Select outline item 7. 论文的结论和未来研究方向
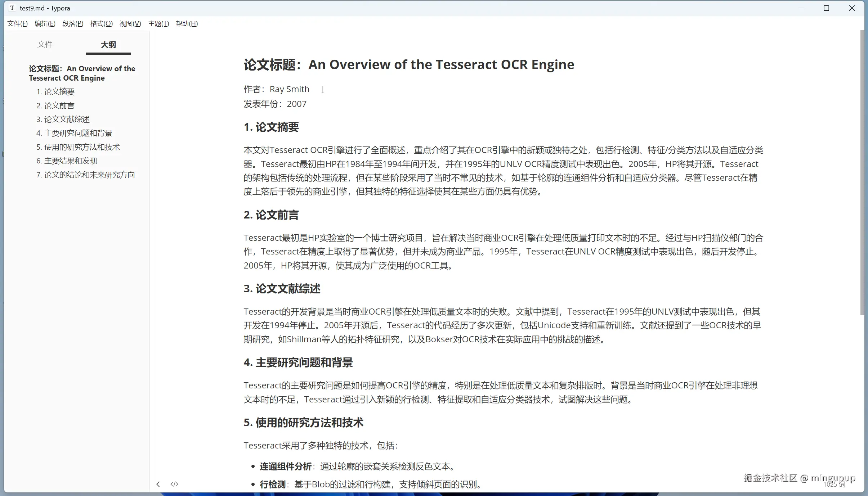Screen dimensions: 868x496 86,175
